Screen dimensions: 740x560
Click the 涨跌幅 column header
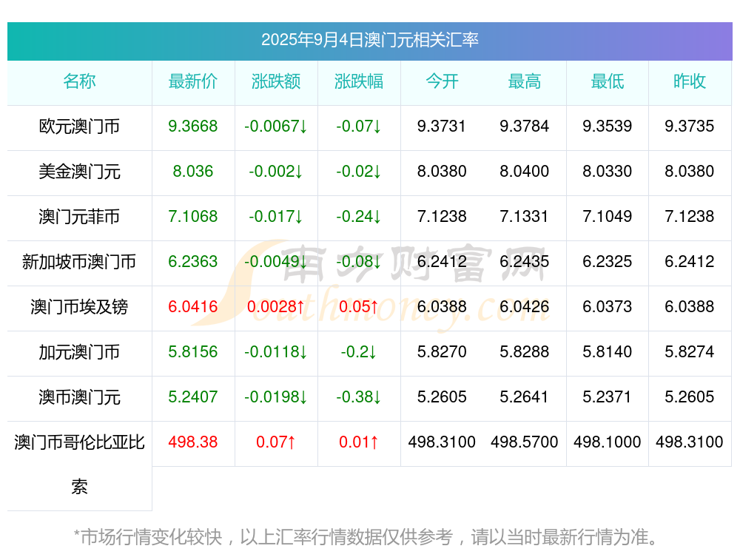pyautogui.click(x=359, y=81)
